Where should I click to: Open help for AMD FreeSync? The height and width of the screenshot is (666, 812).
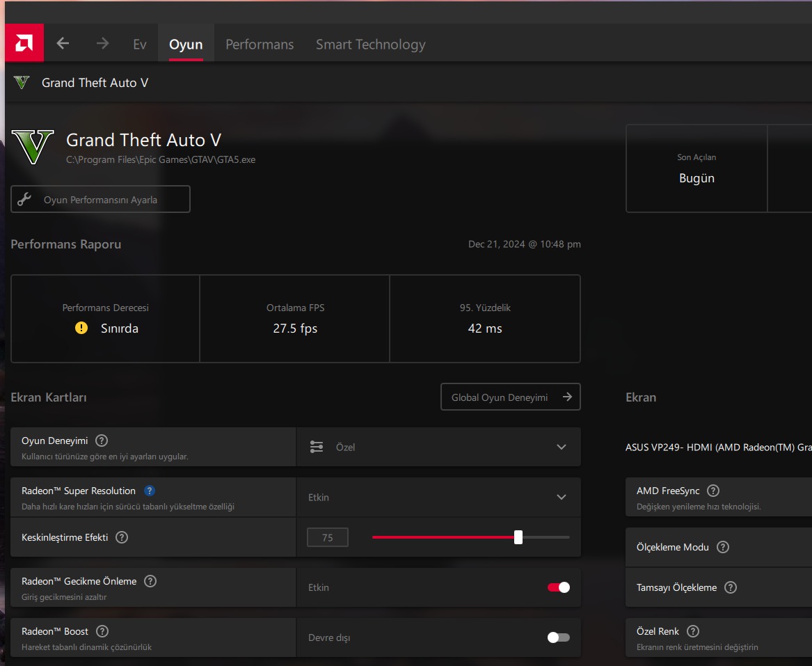point(713,491)
